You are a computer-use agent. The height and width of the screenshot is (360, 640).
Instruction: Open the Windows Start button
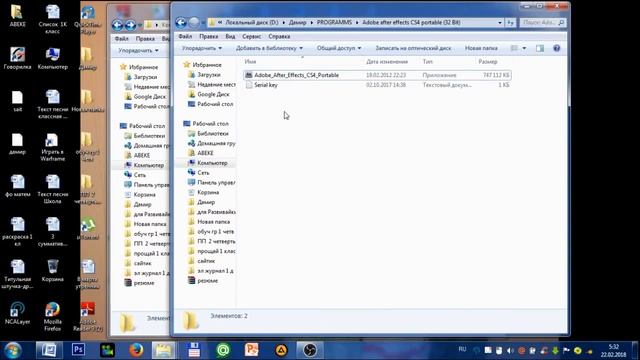coord(13,351)
